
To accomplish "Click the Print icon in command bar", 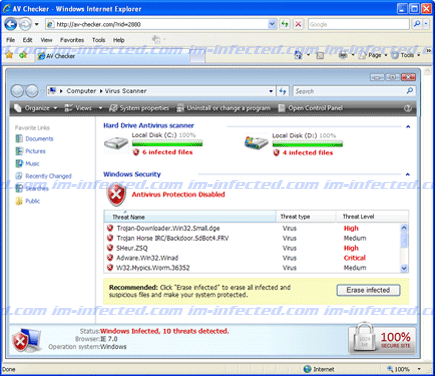I will (x=343, y=55).
